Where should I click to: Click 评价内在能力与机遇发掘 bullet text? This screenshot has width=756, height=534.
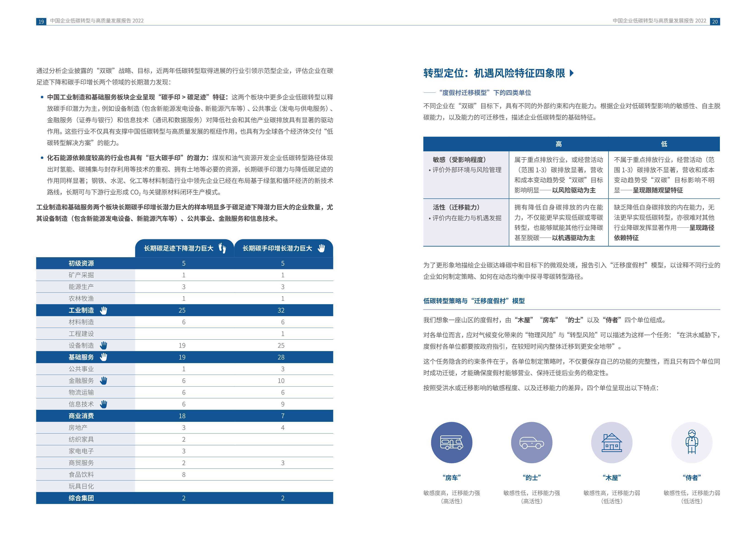(x=467, y=218)
